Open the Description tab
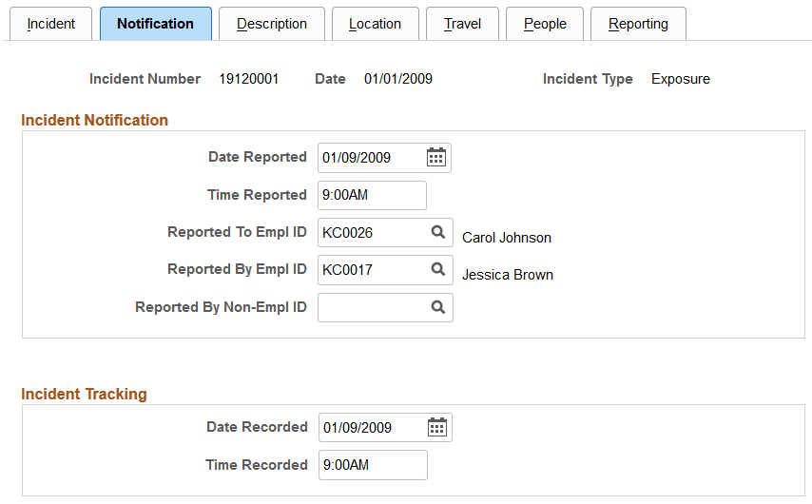 [272, 24]
